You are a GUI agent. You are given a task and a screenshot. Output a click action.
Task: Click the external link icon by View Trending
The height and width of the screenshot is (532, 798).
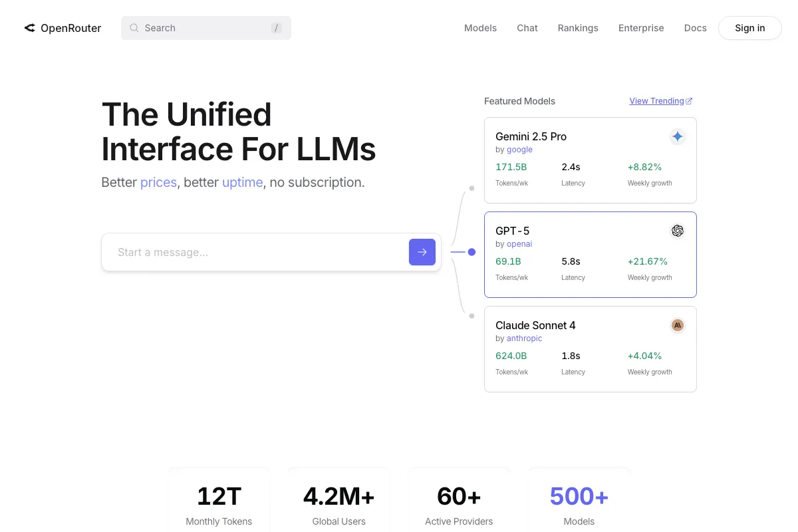click(x=689, y=101)
